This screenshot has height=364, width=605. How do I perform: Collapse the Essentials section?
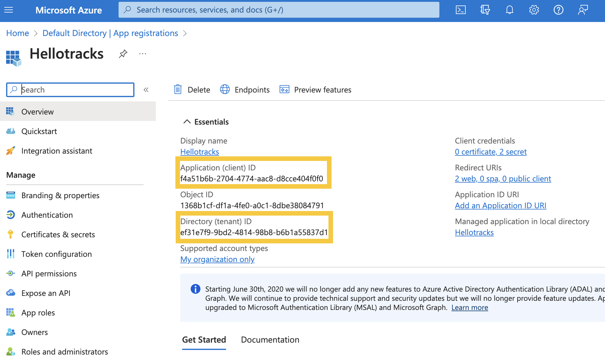(x=187, y=122)
